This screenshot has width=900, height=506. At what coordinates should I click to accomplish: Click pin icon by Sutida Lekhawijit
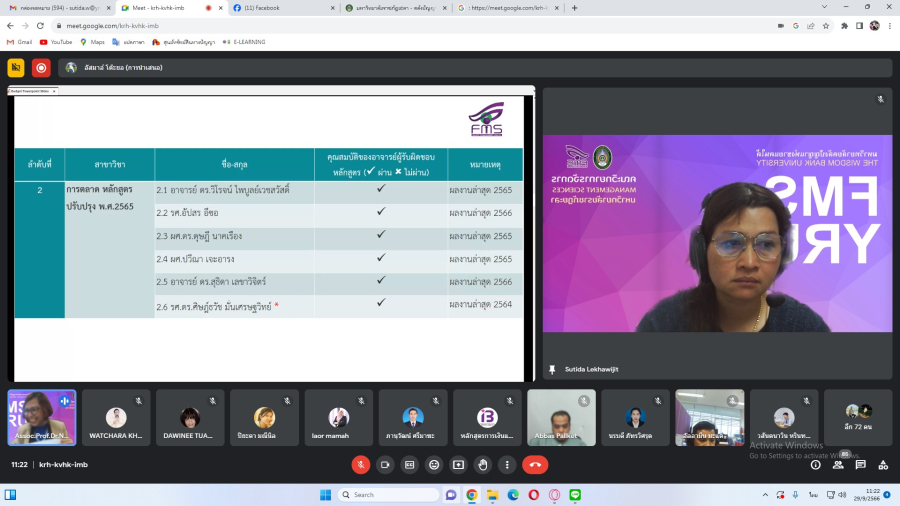click(552, 369)
